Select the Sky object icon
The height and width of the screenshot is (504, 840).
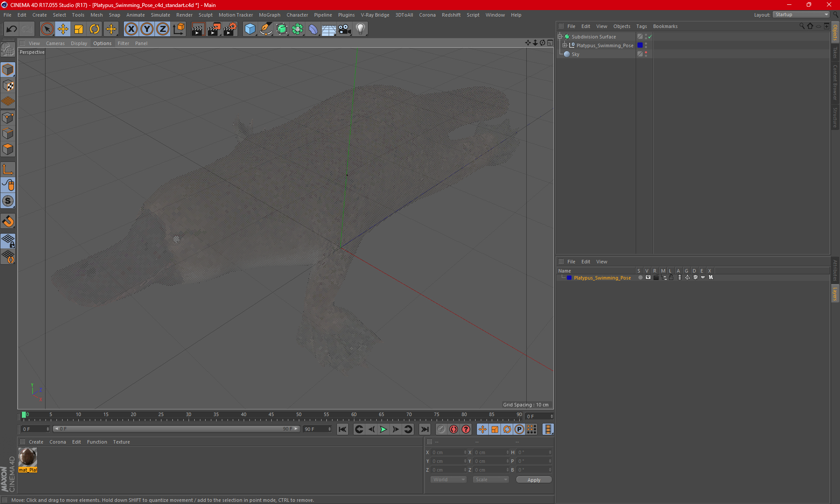567,54
